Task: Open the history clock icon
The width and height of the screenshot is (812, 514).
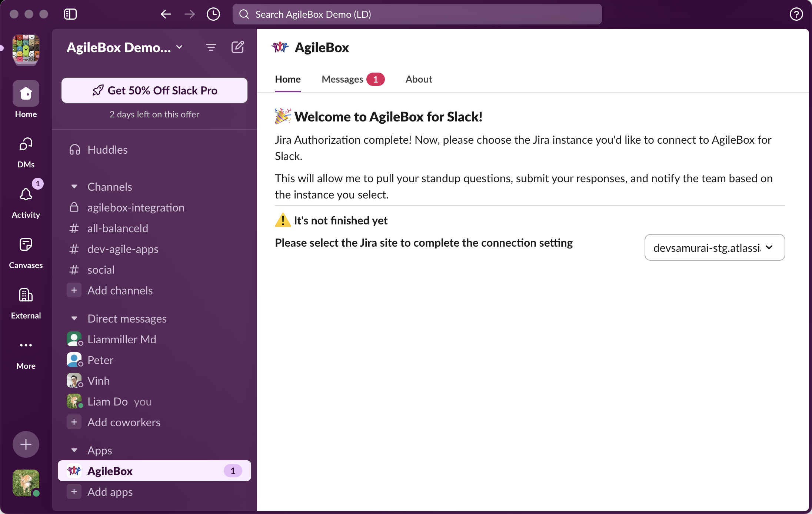Action: click(213, 14)
